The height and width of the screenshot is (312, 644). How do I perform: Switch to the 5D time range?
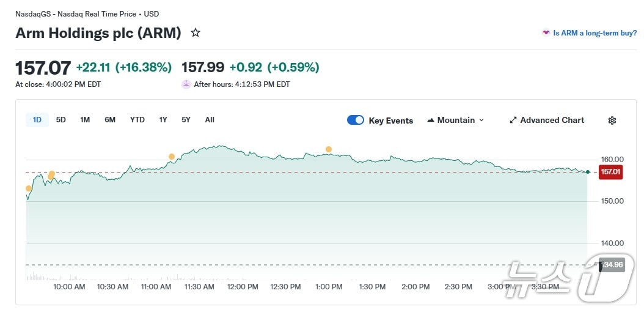(x=61, y=120)
